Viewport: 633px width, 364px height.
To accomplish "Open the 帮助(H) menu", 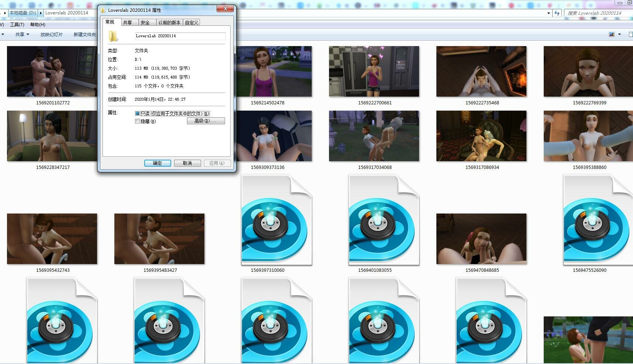I will [38, 25].
